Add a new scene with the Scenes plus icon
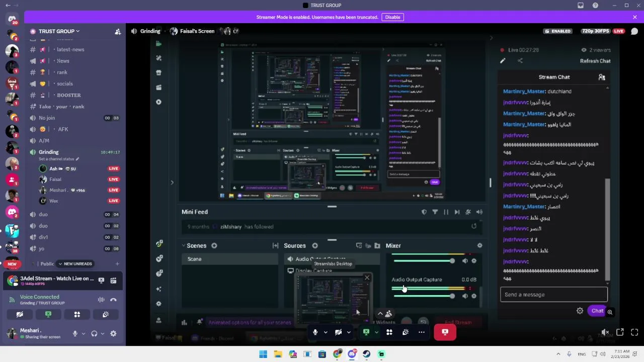 pyautogui.click(x=214, y=245)
